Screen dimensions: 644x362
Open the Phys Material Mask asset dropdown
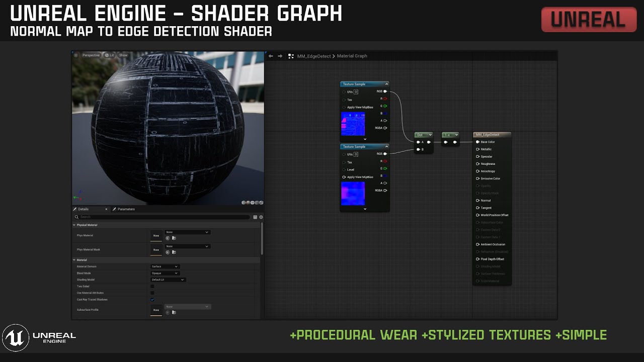point(187,246)
